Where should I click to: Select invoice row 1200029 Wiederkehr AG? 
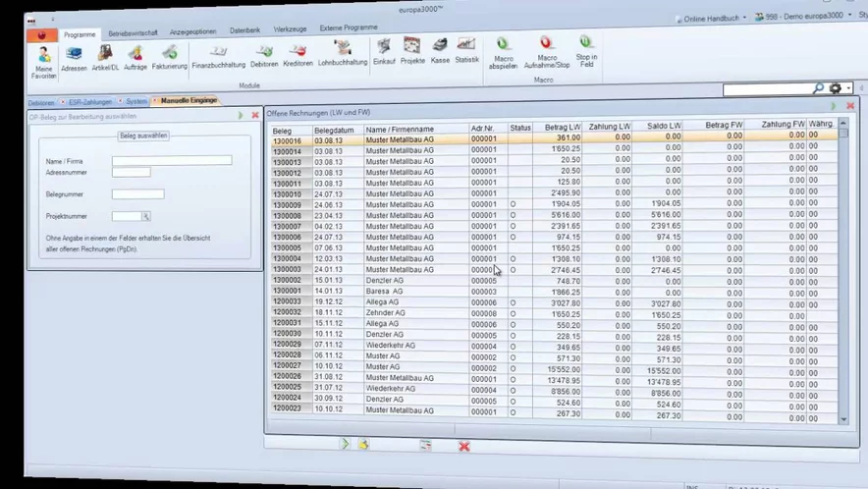click(554, 346)
